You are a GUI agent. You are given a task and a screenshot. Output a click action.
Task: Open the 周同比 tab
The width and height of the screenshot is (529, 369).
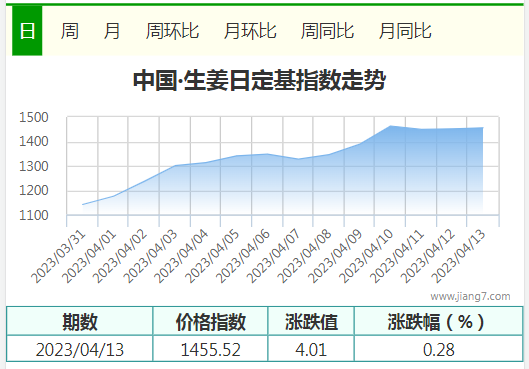[x=327, y=31]
